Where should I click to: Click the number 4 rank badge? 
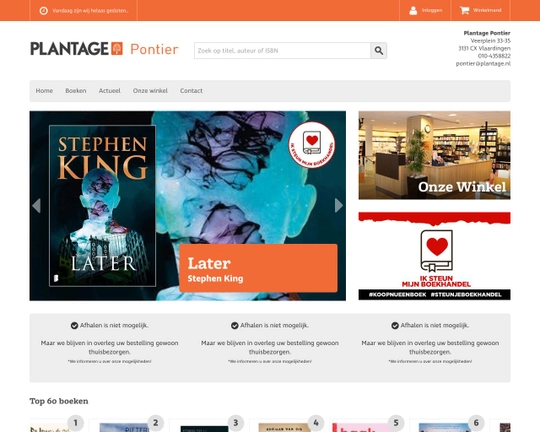pyautogui.click(x=316, y=423)
